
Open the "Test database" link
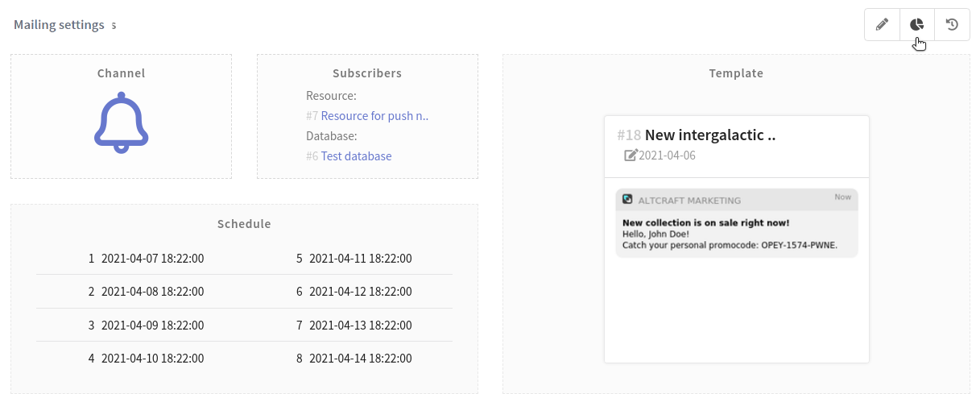[x=356, y=156]
